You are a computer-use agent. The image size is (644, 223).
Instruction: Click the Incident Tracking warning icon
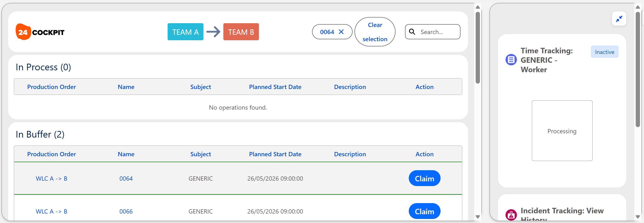pyautogui.click(x=511, y=215)
